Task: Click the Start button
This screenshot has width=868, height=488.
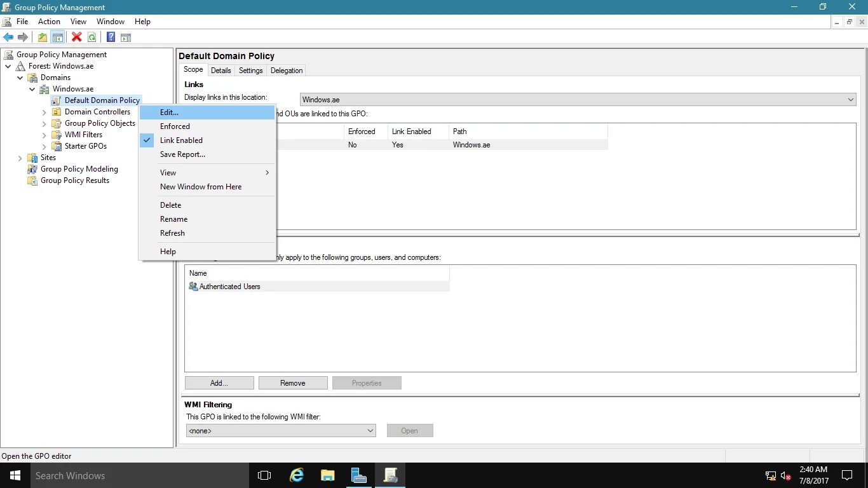Action: pyautogui.click(x=15, y=475)
